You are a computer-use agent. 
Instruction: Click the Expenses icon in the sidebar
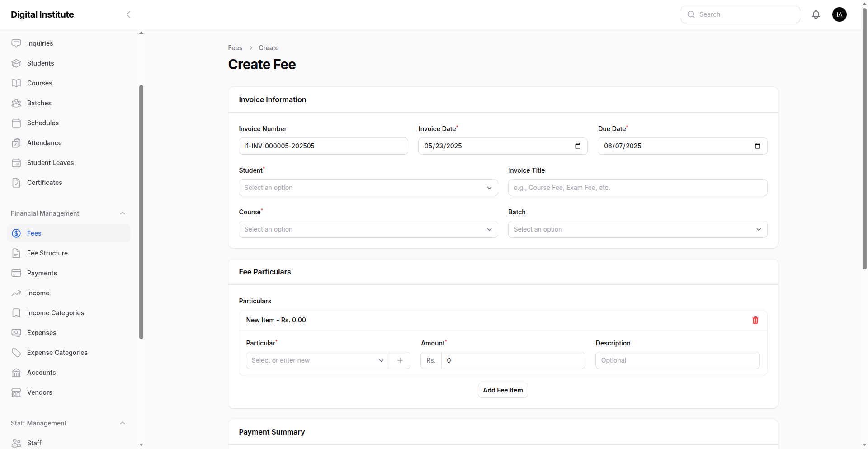pyautogui.click(x=16, y=333)
